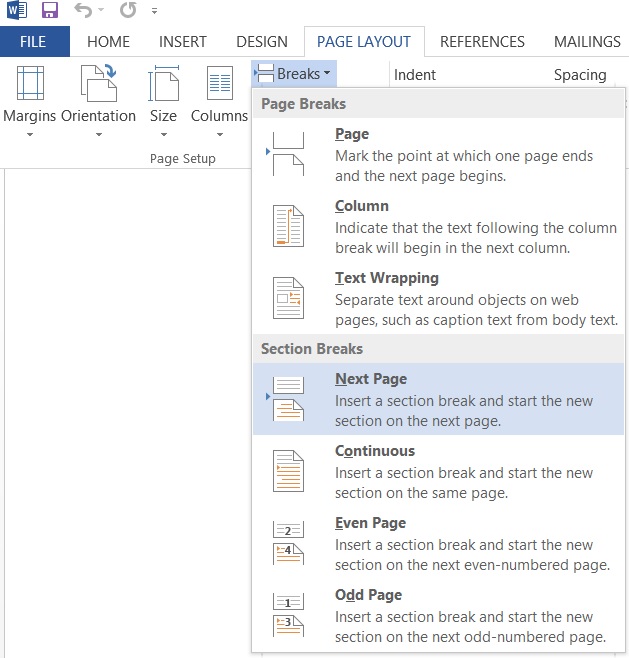Click the Orientation label text
The width and height of the screenshot is (629, 658).
point(99,115)
